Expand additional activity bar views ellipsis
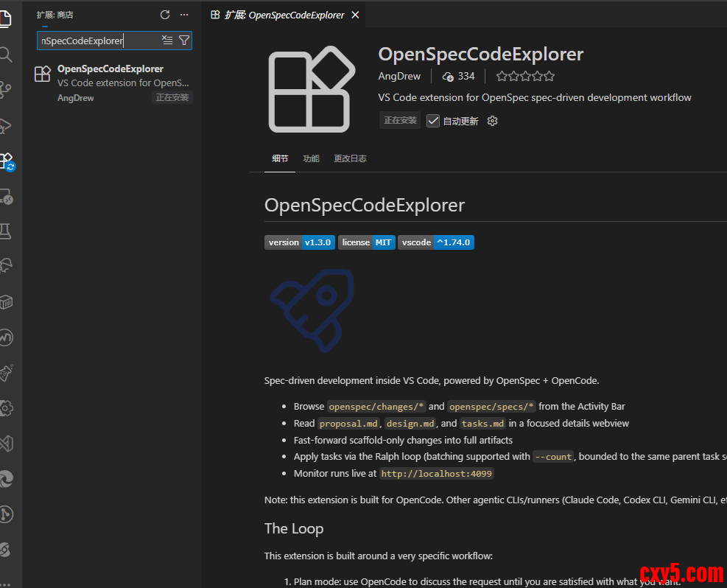727x588 pixels. click(6, 582)
